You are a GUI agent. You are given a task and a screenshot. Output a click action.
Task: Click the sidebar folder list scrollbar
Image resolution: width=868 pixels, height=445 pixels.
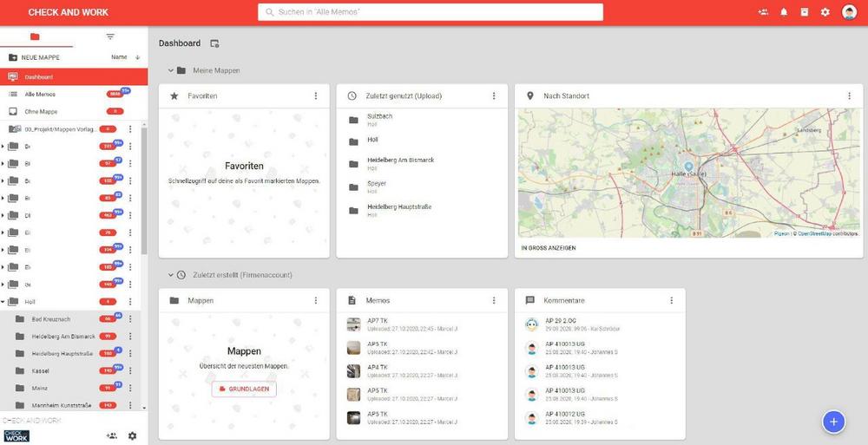click(x=144, y=191)
